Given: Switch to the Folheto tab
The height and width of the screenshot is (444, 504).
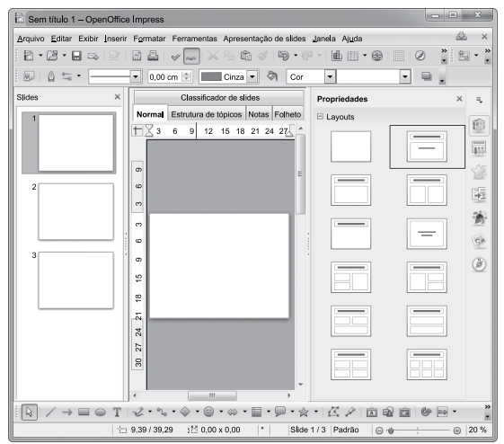Looking at the screenshot, I should pos(287,114).
